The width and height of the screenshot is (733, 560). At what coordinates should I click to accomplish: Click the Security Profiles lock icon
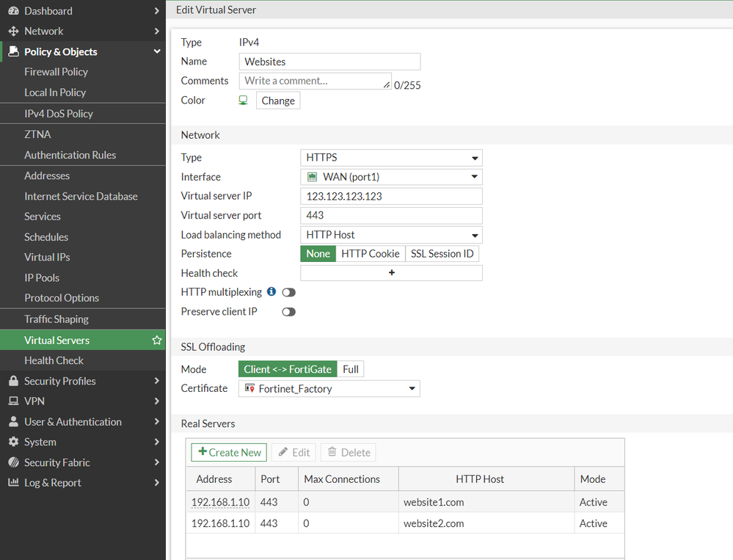(13, 381)
